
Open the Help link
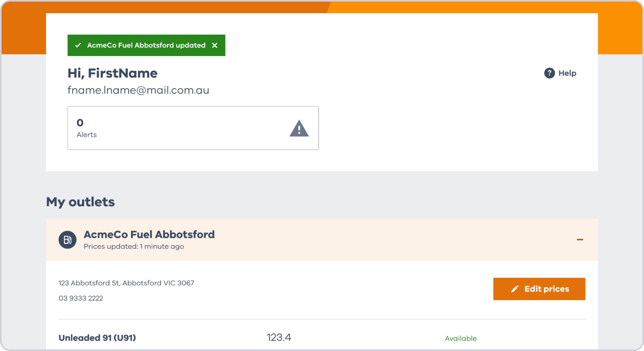pyautogui.click(x=560, y=73)
